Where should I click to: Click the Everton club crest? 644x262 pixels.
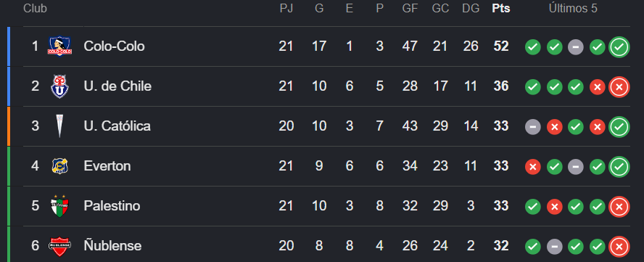[59, 165]
